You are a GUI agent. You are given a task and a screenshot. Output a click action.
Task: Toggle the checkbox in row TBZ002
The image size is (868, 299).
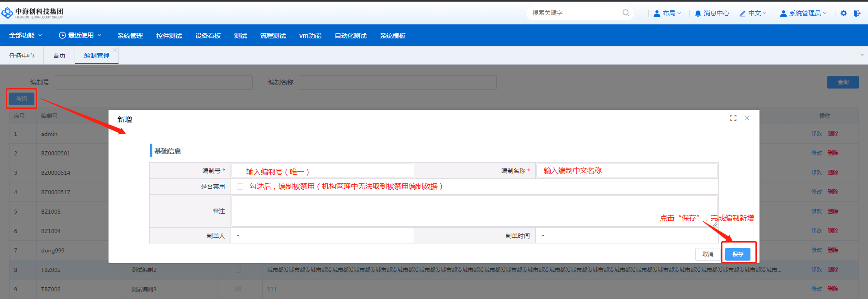(x=238, y=270)
